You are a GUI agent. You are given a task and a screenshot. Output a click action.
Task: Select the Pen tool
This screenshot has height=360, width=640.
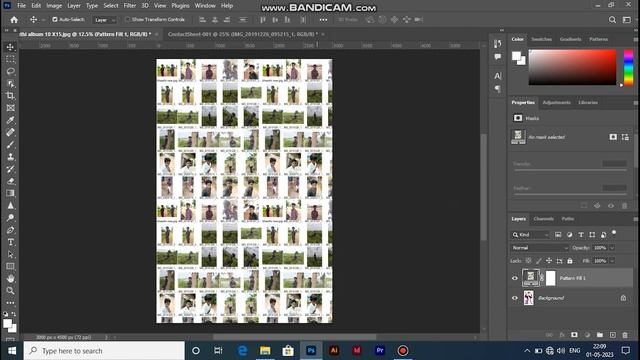(11, 230)
